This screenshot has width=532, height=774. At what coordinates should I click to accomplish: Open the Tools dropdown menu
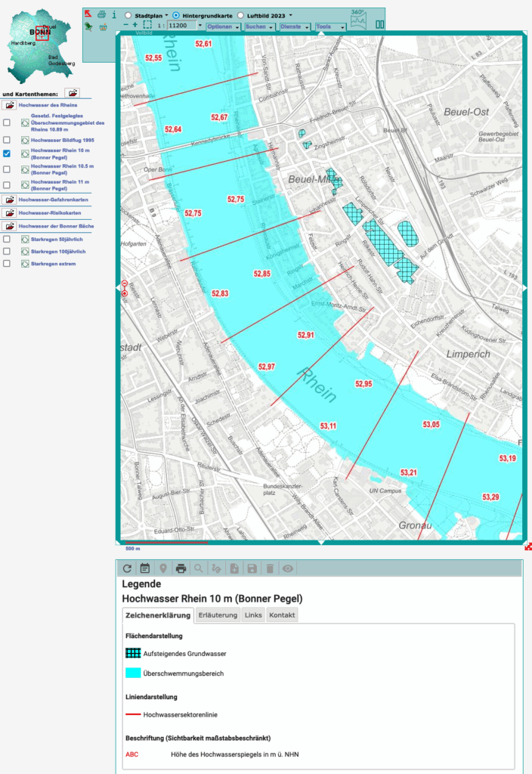tap(329, 26)
